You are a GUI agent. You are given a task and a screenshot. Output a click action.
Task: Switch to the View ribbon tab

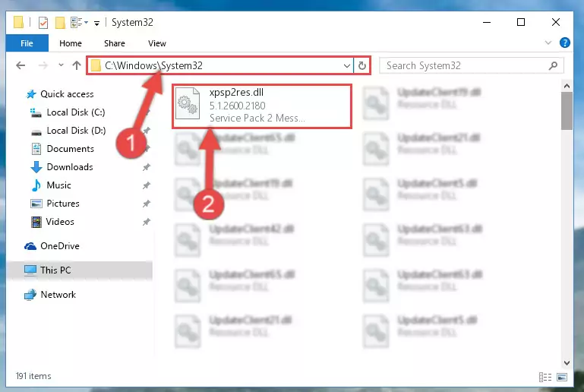156,43
